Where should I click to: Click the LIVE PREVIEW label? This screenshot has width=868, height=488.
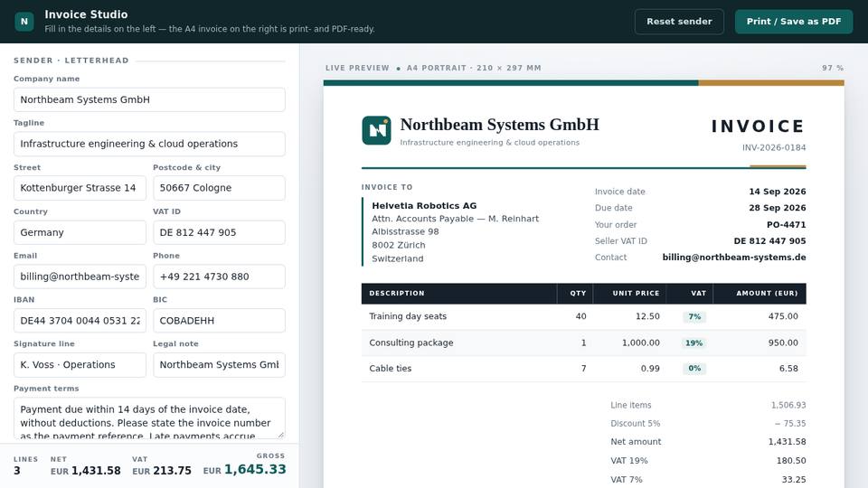(357, 68)
